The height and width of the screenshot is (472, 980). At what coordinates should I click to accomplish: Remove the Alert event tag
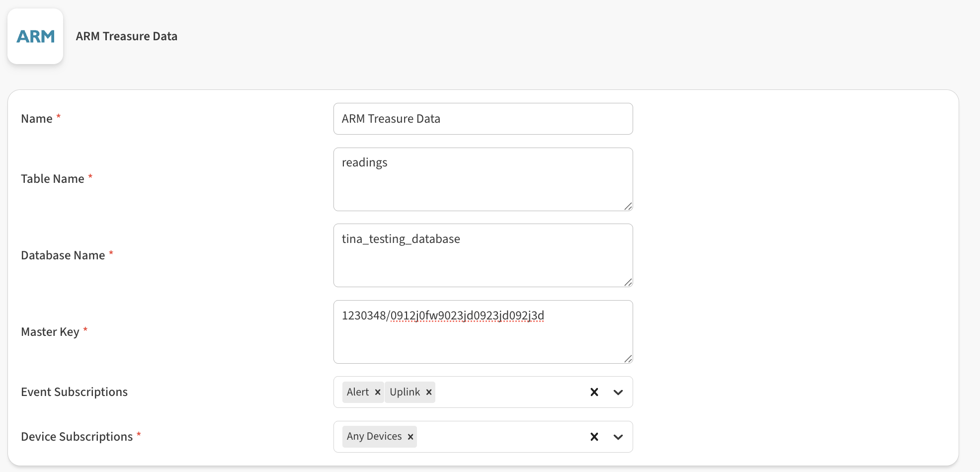pos(378,392)
